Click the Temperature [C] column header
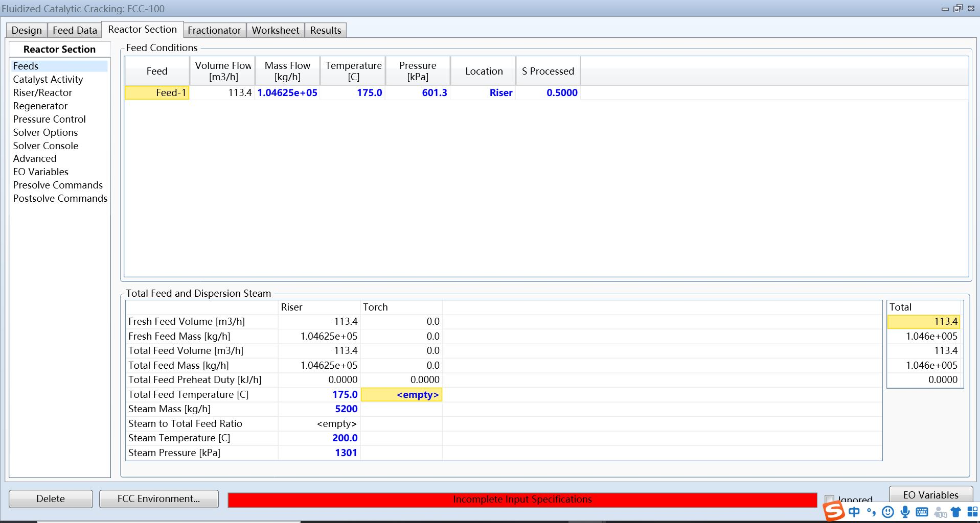 [x=353, y=71]
